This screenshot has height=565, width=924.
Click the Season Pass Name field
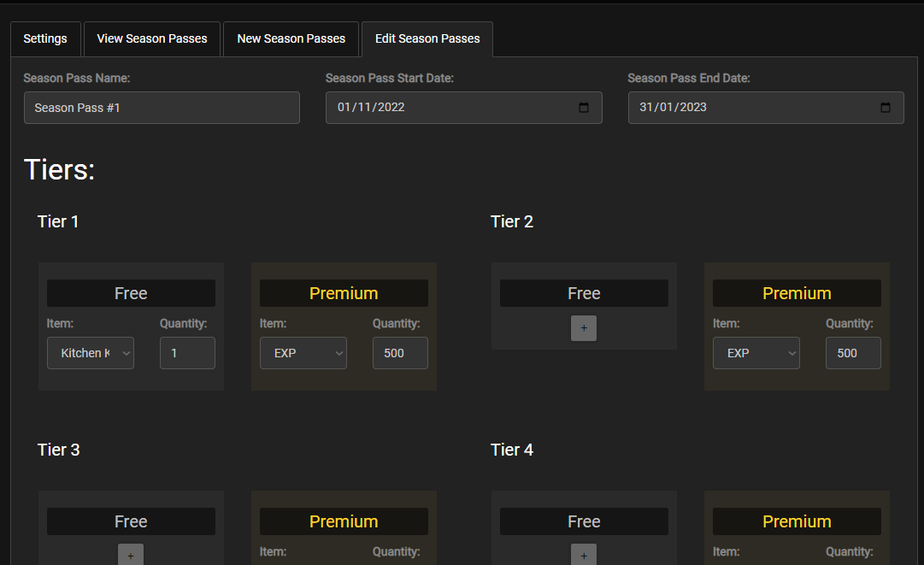point(162,108)
